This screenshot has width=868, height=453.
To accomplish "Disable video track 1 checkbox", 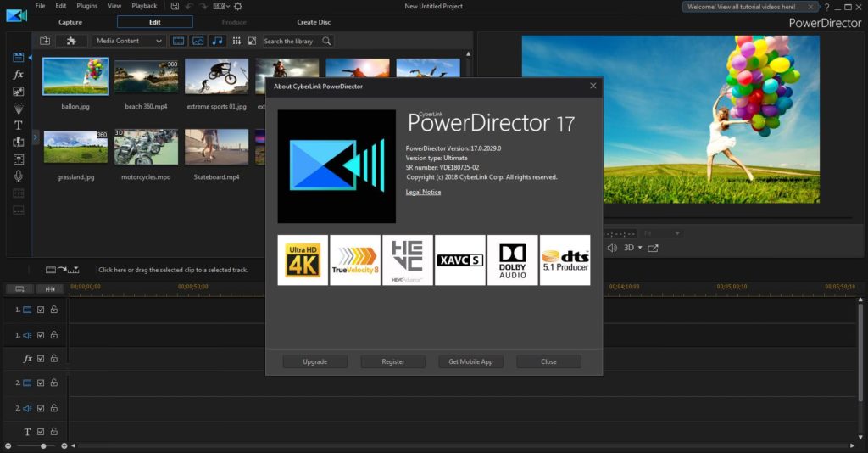I will [x=41, y=310].
